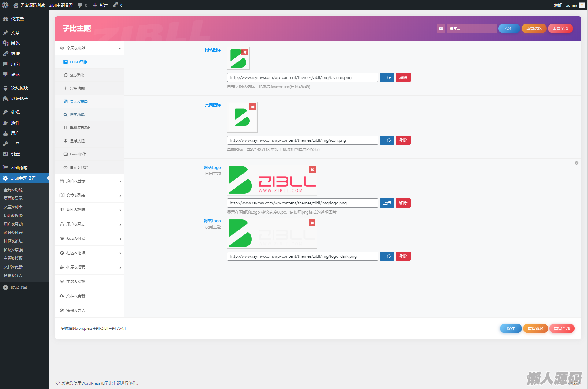This screenshot has height=389, width=588.
Task: Click the WordPress logo icon in admin bar
Action: (5, 5)
